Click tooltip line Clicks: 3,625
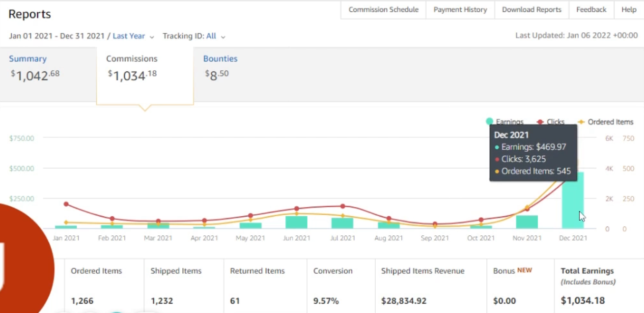 523,159
